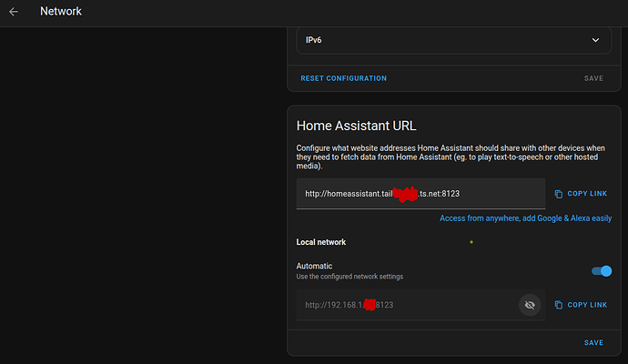Copy link for the ts.net URL

point(581,194)
